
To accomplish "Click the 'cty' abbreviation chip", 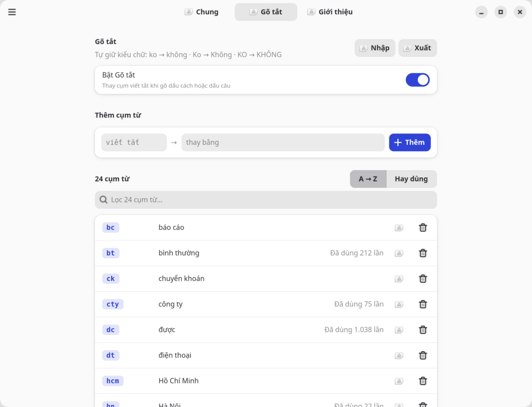I will (x=113, y=304).
